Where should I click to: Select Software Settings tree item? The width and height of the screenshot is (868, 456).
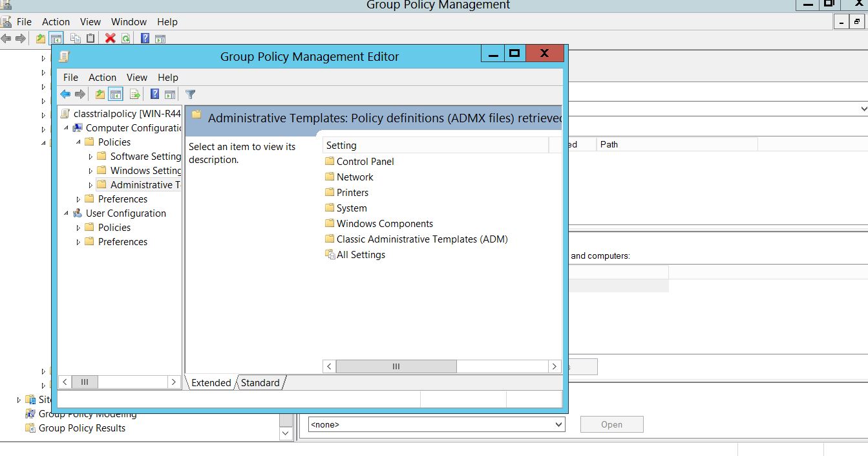139,157
